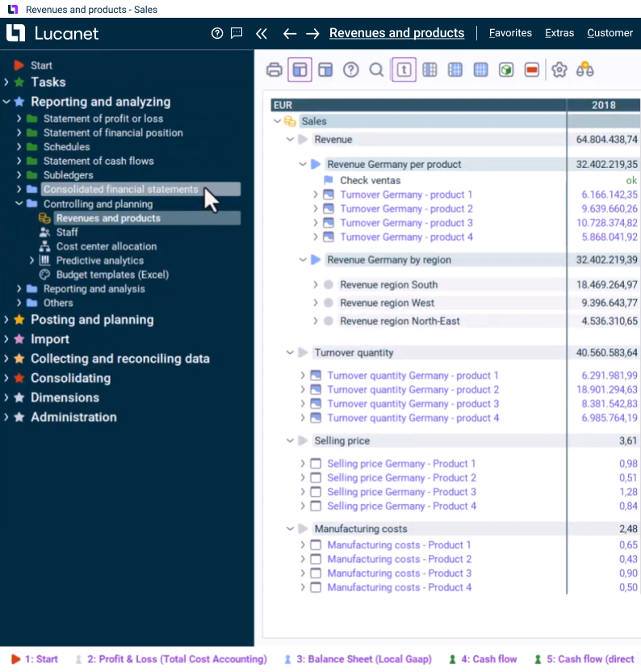Click the magnifying glass search icon
641x672 pixels.
(x=376, y=69)
